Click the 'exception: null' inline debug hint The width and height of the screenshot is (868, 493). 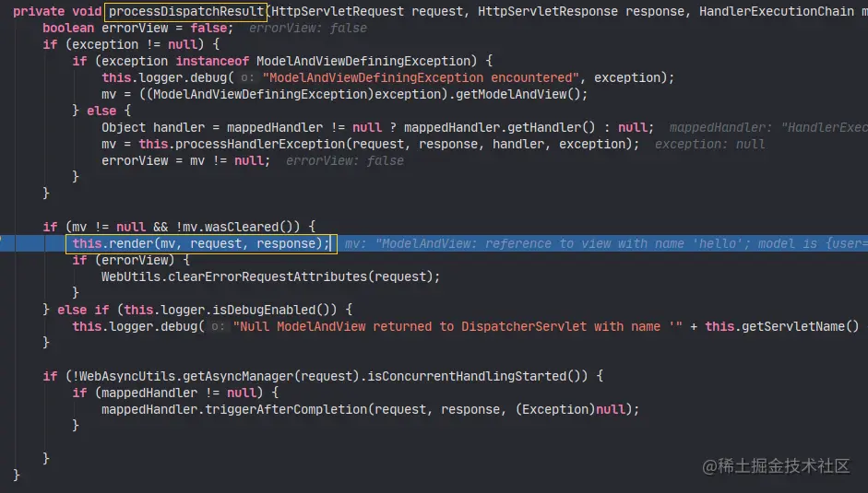709,144
